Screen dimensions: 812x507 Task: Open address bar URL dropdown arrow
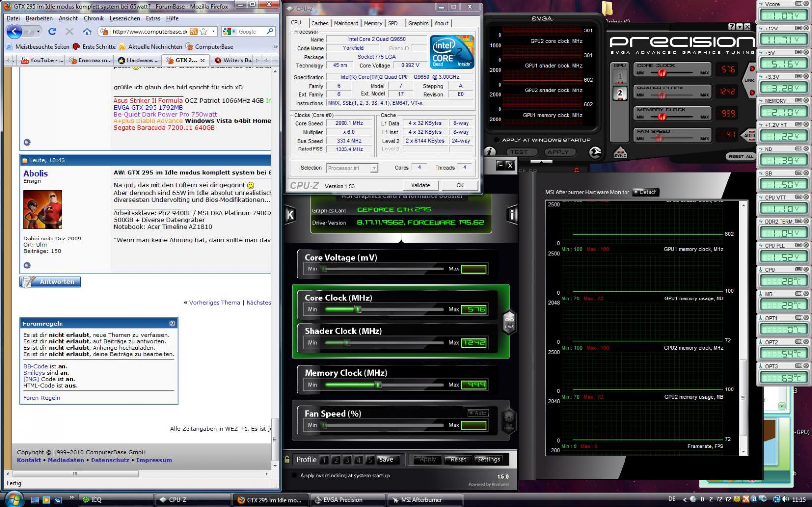tap(214, 31)
